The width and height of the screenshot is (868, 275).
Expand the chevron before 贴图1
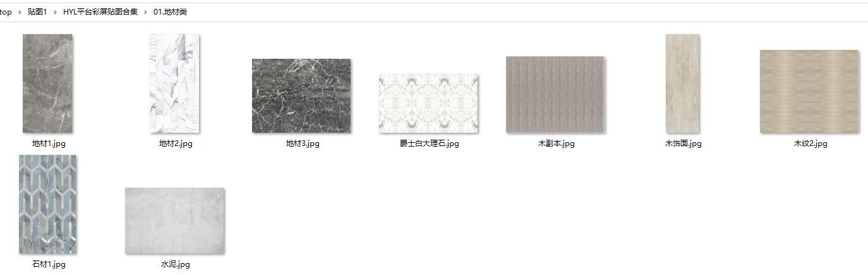click(x=20, y=12)
